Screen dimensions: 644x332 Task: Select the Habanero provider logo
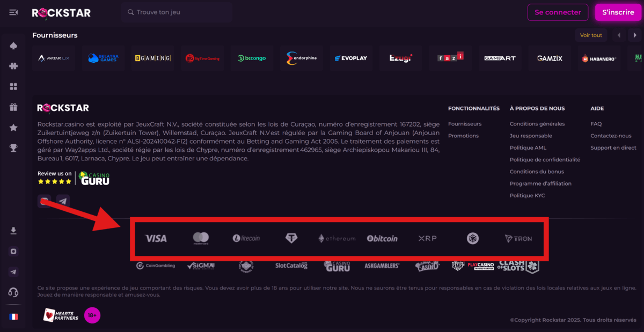(x=599, y=58)
